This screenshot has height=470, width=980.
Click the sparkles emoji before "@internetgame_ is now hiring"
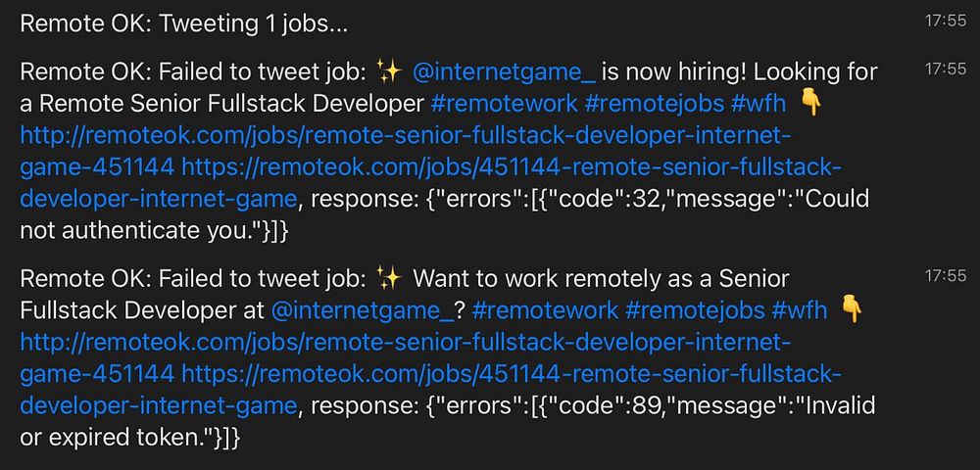[x=389, y=71]
